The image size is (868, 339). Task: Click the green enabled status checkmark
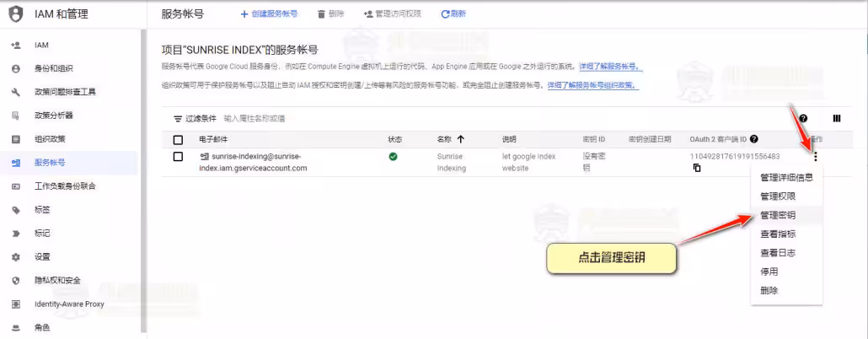[x=393, y=157]
